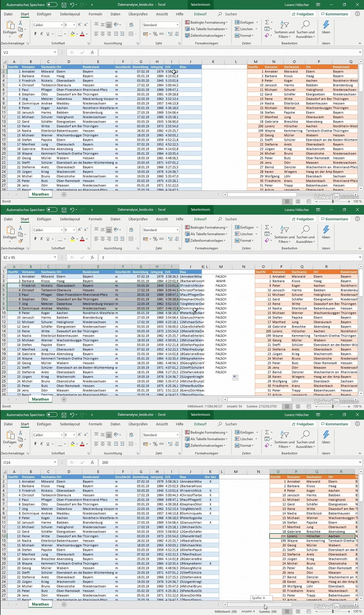This screenshot has height=615, width=364.
Task: Add a new sheet next to Marathon, top window
Action: click(64, 194)
